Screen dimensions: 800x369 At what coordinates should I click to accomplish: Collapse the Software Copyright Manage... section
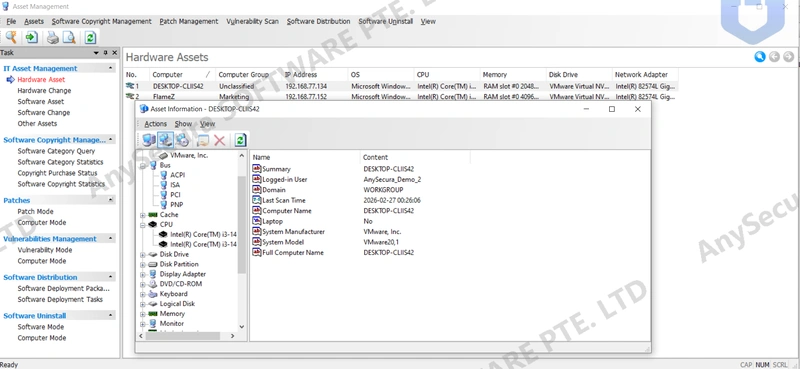[x=111, y=140]
